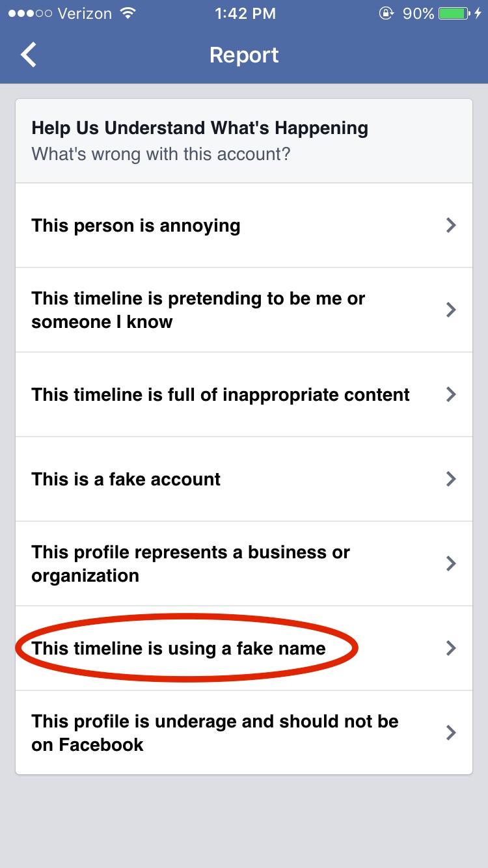The height and width of the screenshot is (868, 488).
Task: Tap the Wi-Fi status icon
Action: click(x=128, y=14)
